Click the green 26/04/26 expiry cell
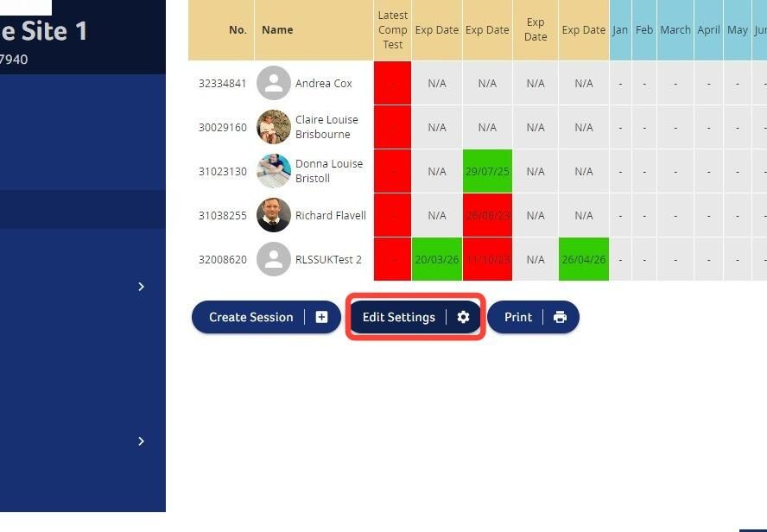 click(x=584, y=259)
